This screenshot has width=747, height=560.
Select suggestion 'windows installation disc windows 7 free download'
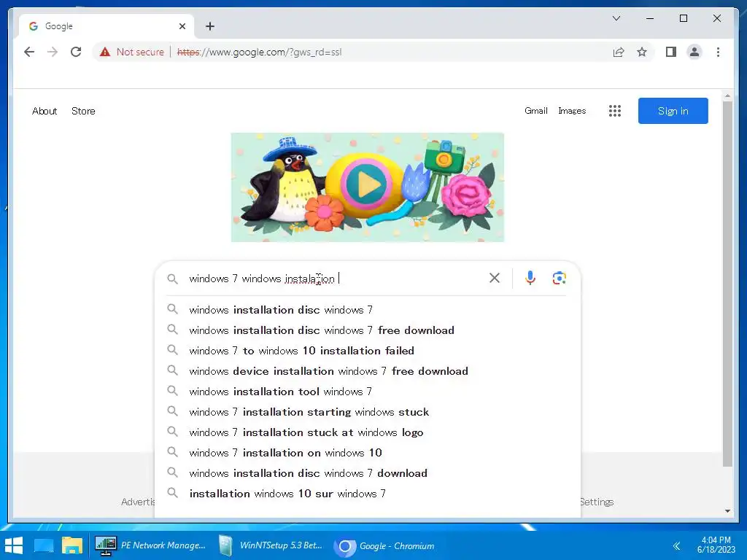(368, 330)
